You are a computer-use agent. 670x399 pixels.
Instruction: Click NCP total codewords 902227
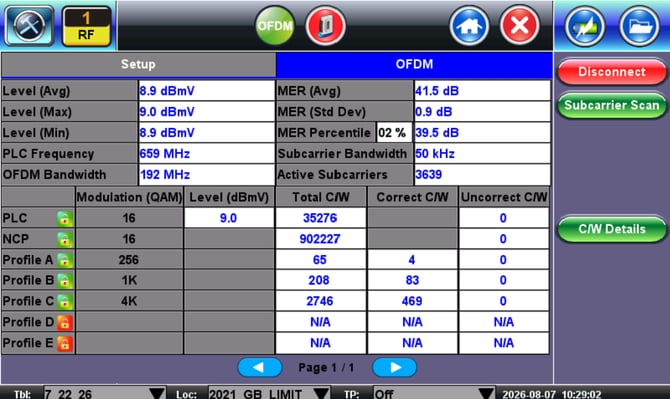click(x=320, y=239)
